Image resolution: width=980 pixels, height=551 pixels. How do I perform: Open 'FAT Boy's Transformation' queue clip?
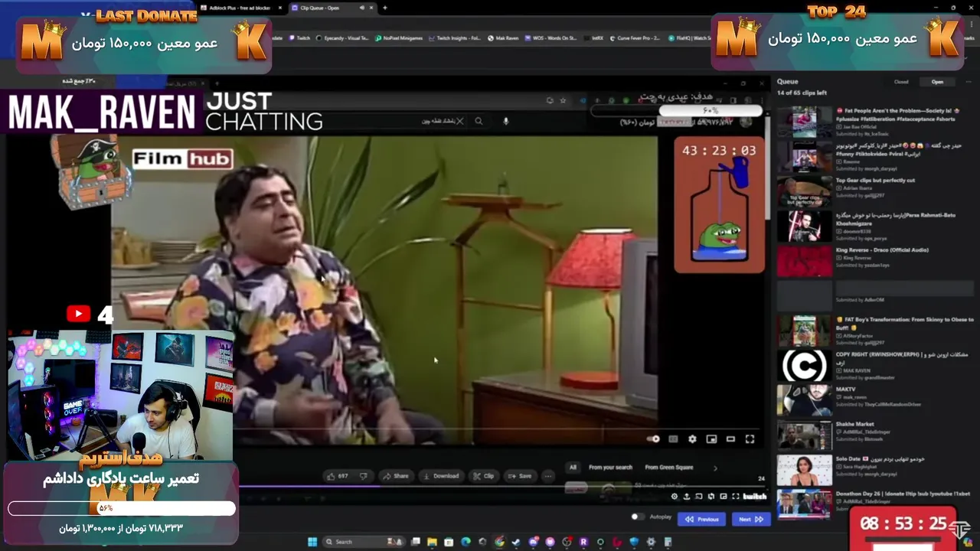point(876,331)
